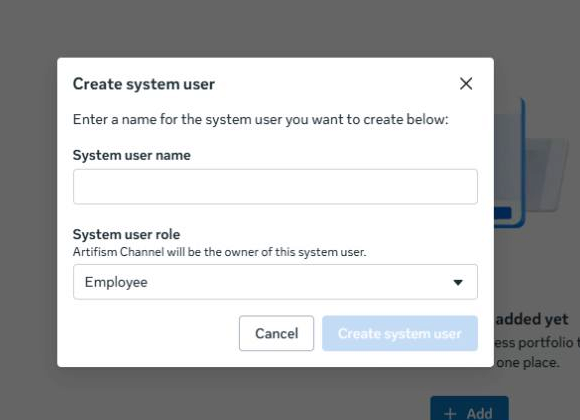Close the Create system user dialog
Viewport: 580px width, 420px height.
click(x=466, y=84)
